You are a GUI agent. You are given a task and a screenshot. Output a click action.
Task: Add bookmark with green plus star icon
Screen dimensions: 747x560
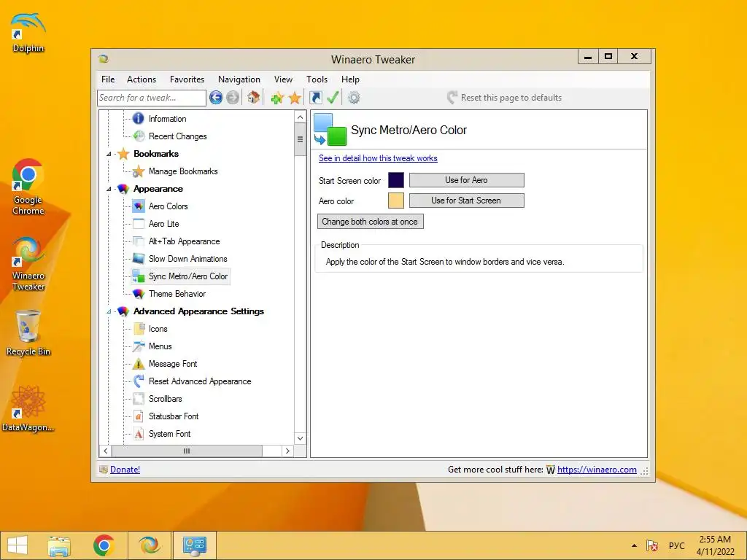[x=276, y=98]
